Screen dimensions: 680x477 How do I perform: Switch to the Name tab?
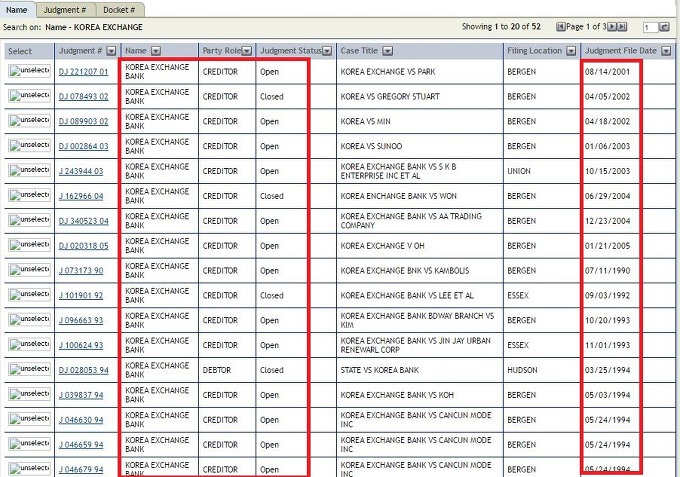pos(16,10)
